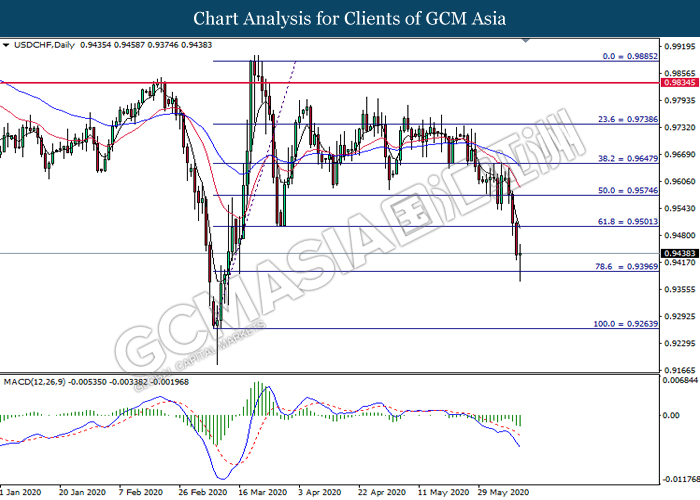Select the Fibonacci label 0.0 = 0.98852

tap(630, 56)
